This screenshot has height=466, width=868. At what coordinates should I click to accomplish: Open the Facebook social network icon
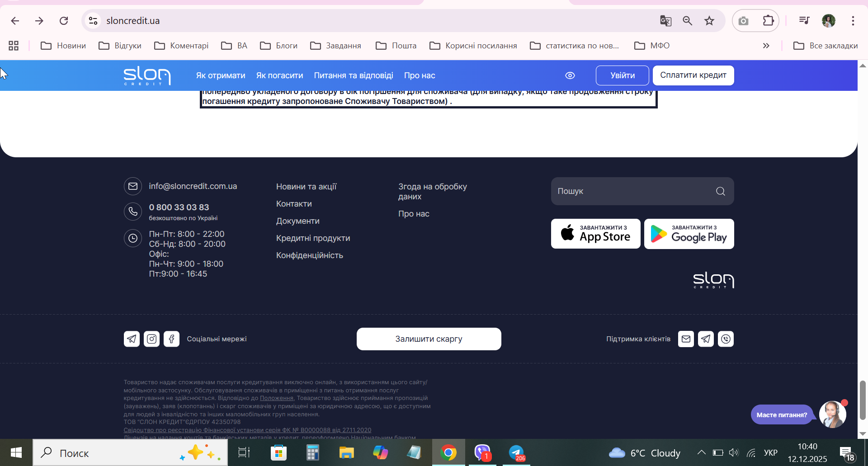click(x=172, y=339)
